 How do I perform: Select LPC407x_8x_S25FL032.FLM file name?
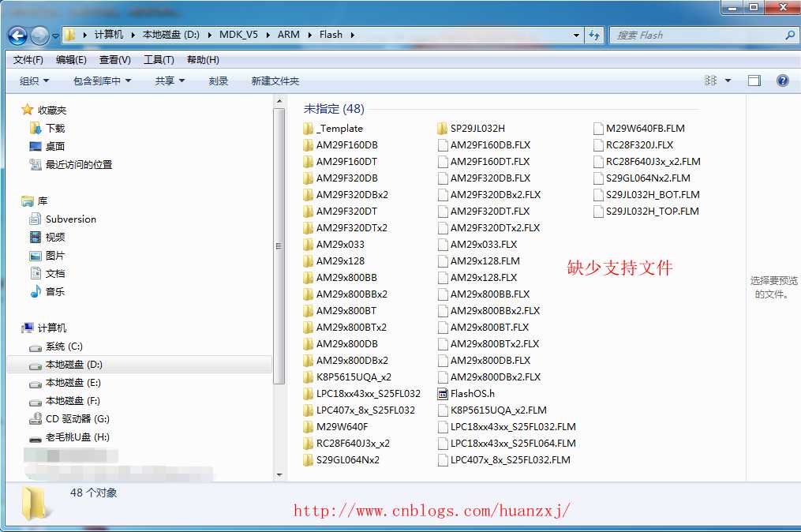[x=511, y=459]
